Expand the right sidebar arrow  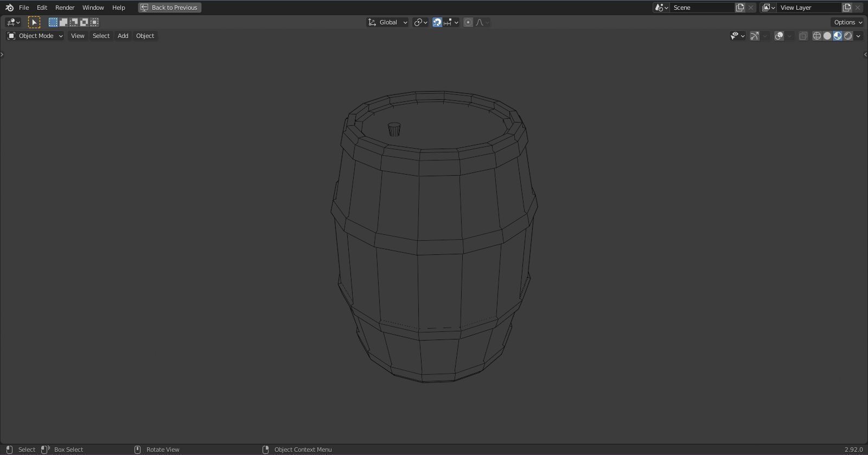[865, 54]
